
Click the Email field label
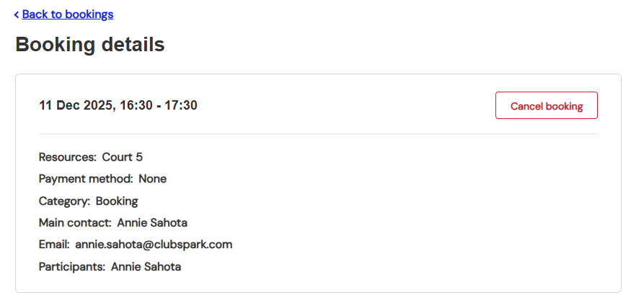click(x=54, y=245)
